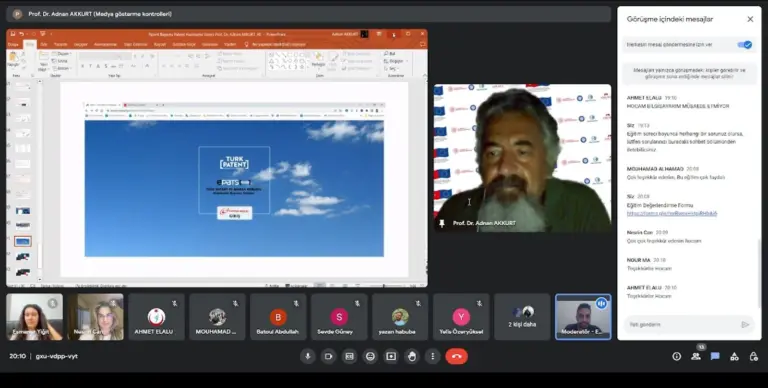Click the Yeni Slayt button

(44, 61)
